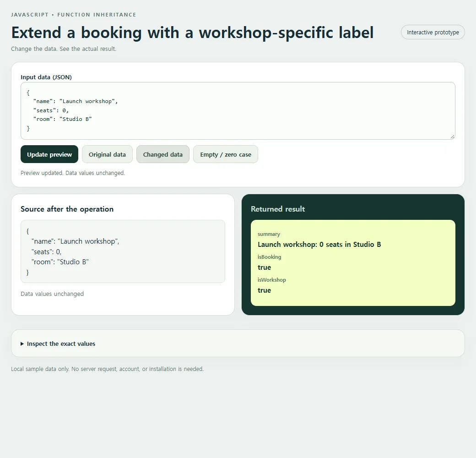Select the Changed data preset

(163, 154)
